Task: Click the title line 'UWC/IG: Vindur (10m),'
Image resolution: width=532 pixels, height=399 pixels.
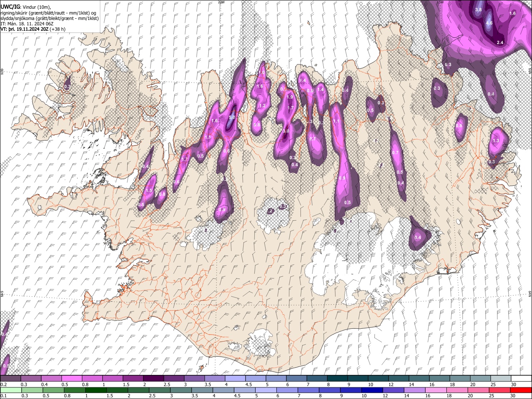Action: pos(25,7)
